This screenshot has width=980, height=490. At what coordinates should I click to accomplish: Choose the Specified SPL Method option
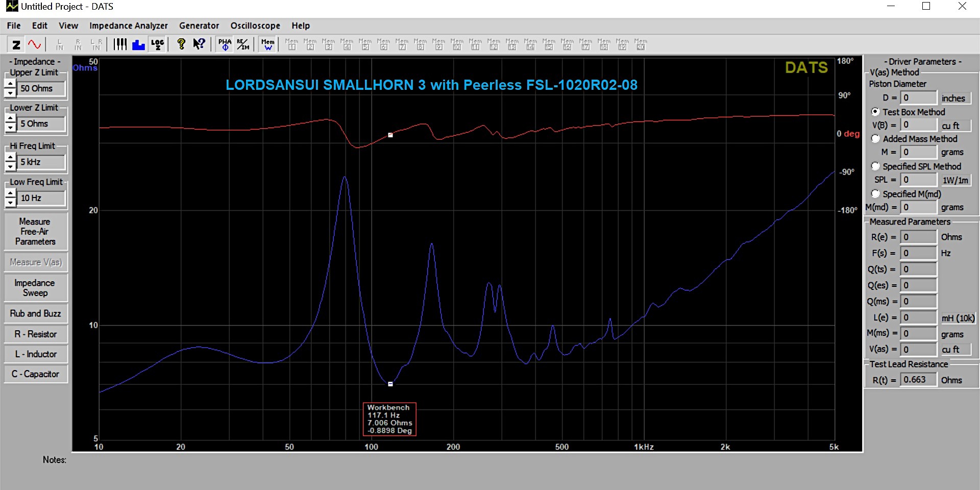875,166
